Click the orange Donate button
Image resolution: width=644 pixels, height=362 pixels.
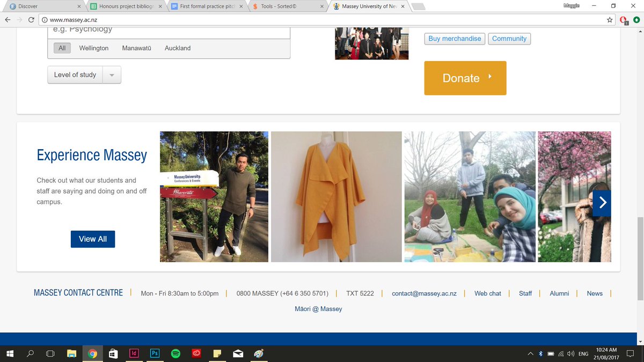tap(465, 78)
